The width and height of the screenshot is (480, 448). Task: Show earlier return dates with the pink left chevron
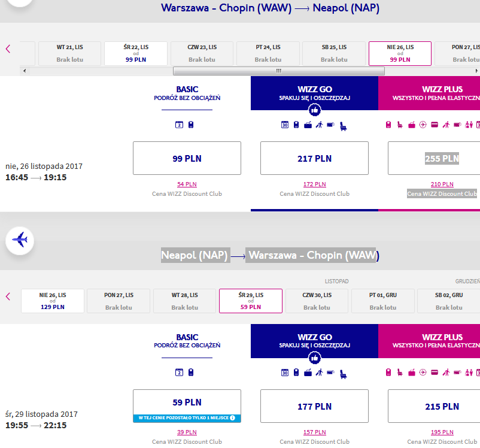point(8,296)
